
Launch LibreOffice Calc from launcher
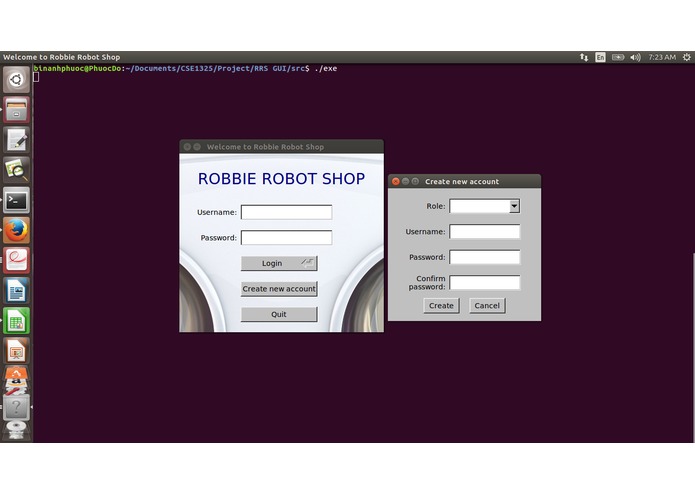point(16,321)
